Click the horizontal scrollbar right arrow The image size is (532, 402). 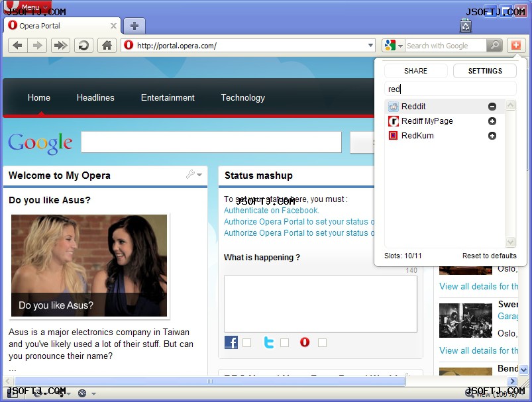[513, 381]
